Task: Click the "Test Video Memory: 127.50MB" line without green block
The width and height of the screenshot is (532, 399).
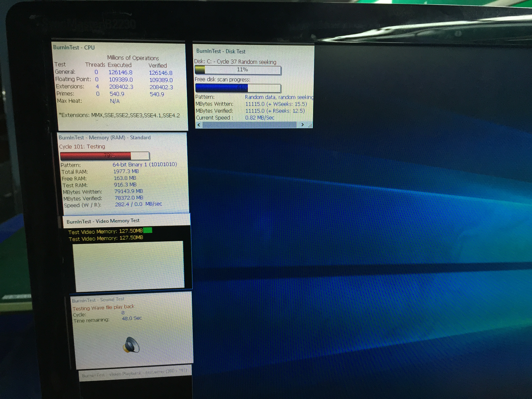Action: (x=106, y=238)
